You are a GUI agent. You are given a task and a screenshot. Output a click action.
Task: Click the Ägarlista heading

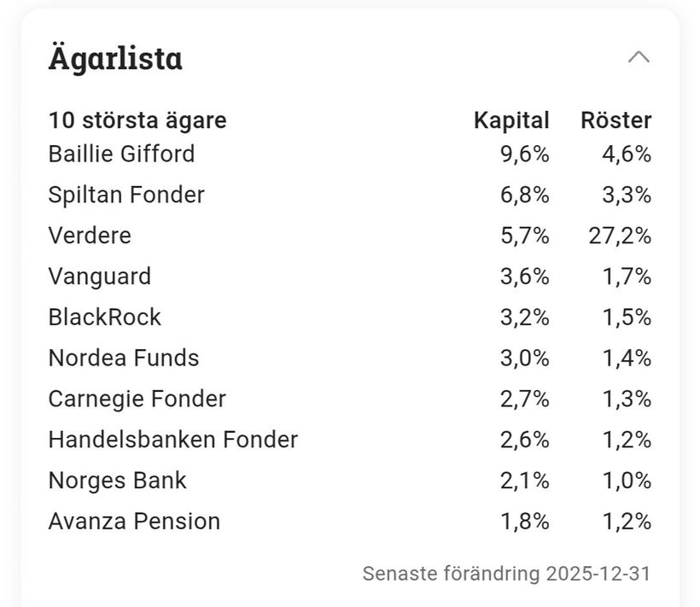point(115,59)
